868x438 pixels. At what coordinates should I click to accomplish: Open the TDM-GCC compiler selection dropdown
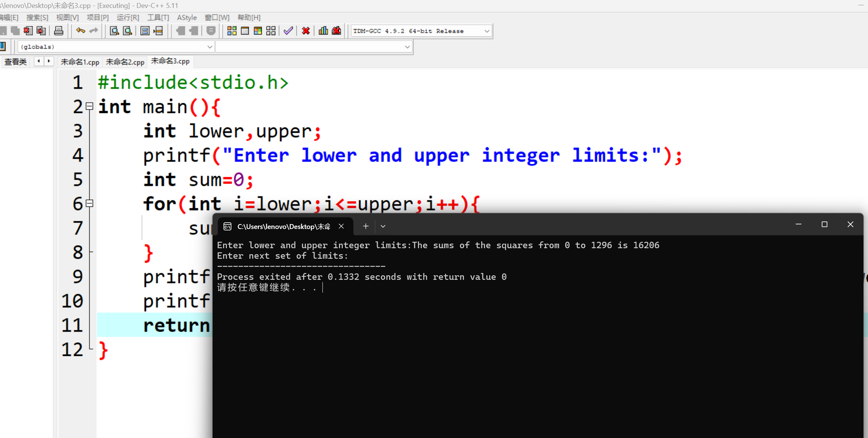(486, 31)
